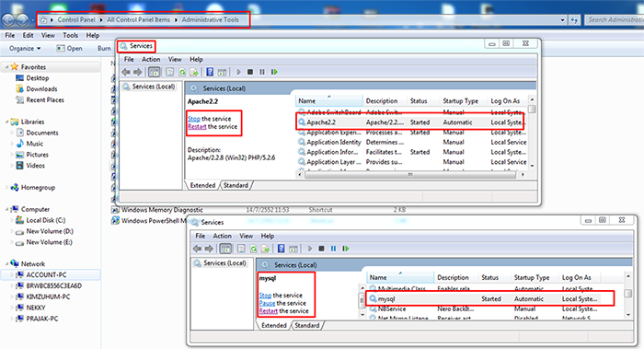Open Action menu in top Services window

[x=151, y=59]
